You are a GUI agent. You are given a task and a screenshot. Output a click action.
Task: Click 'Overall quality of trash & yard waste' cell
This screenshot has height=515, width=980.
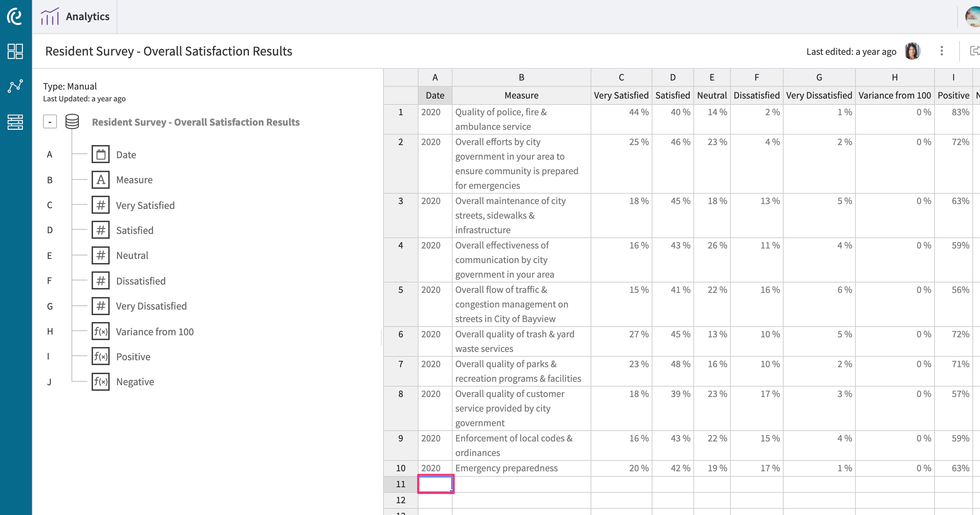click(x=521, y=341)
